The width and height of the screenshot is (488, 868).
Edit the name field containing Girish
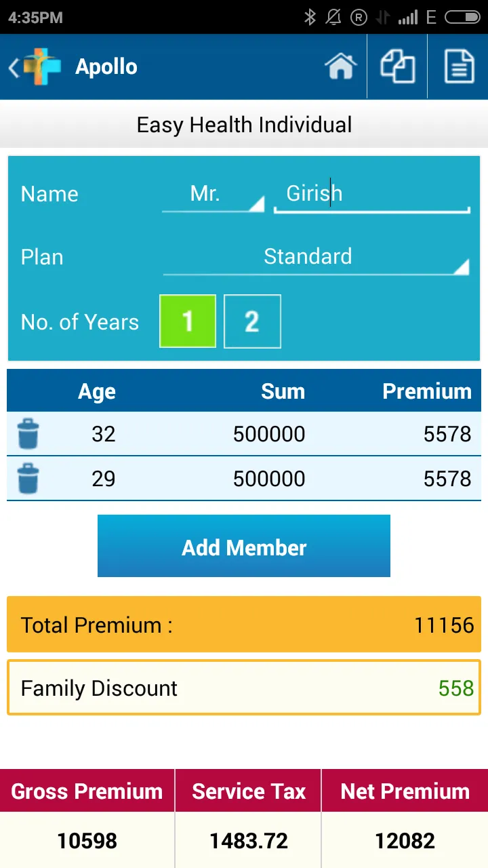click(371, 195)
